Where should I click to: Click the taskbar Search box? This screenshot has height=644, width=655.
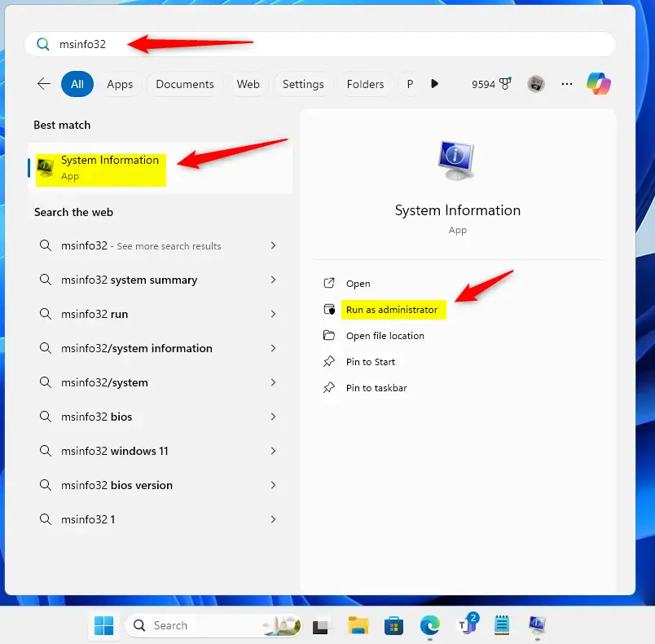pos(213,625)
